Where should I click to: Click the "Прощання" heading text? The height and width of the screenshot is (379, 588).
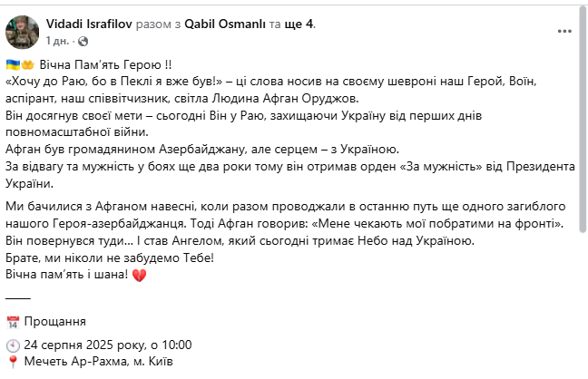tap(55, 321)
